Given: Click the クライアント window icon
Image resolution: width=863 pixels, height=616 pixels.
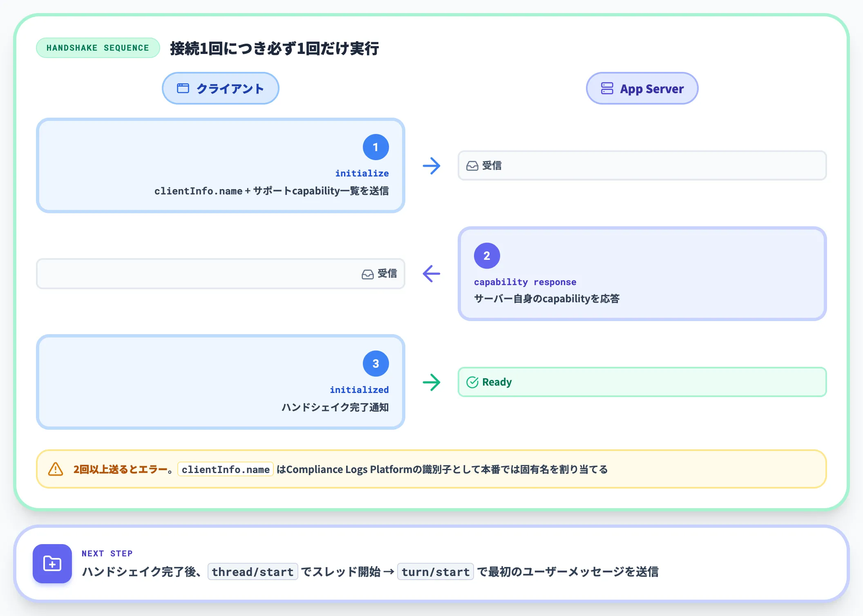Looking at the screenshot, I should tap(183, 88).
